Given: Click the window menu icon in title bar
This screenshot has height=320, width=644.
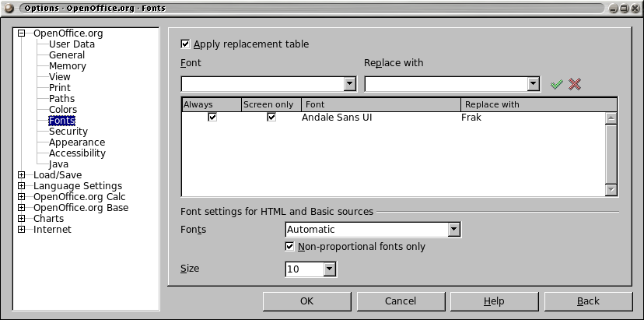Looking at the screenshot, I should (x=9, y=9).
